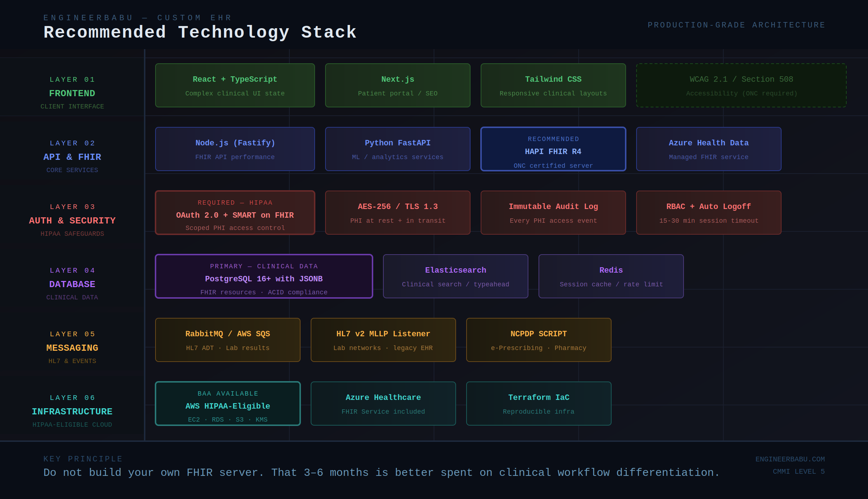Click the React + TypeScript card
868x499 pixels.
coord(235,85)
